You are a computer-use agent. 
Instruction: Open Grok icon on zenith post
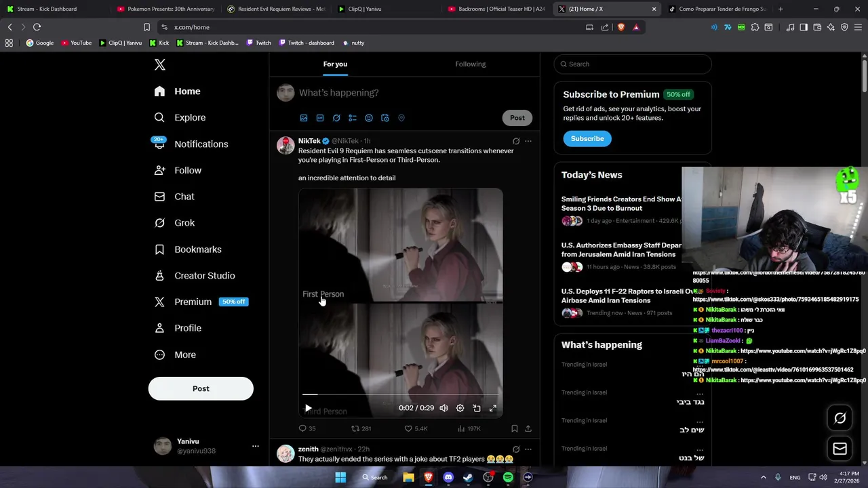[x=516, y=449]
